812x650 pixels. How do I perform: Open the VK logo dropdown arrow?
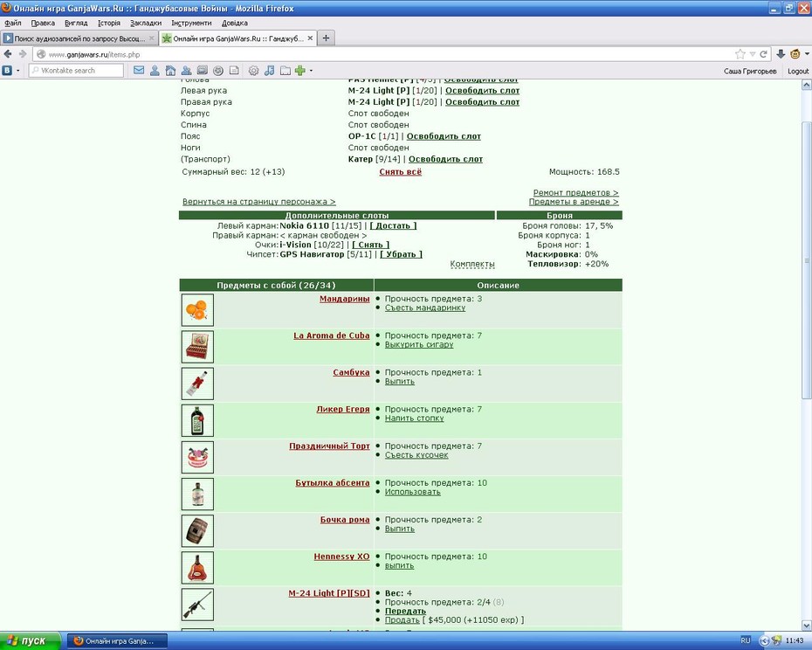pos(18,71)
